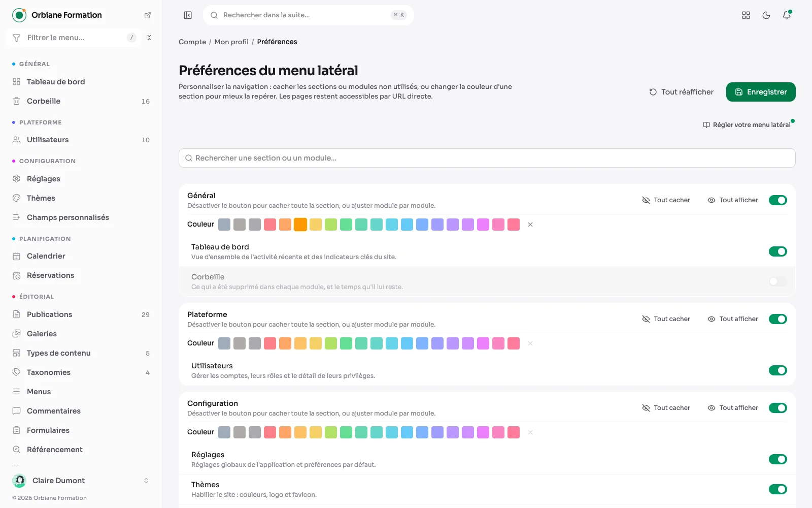Enable the Corbeille module switch
This screenshot has height=508, width=812.
click(777, 281)
